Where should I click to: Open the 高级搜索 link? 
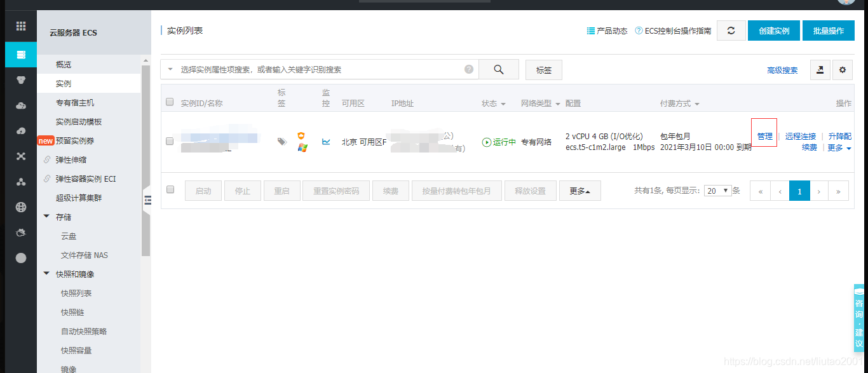782,71
